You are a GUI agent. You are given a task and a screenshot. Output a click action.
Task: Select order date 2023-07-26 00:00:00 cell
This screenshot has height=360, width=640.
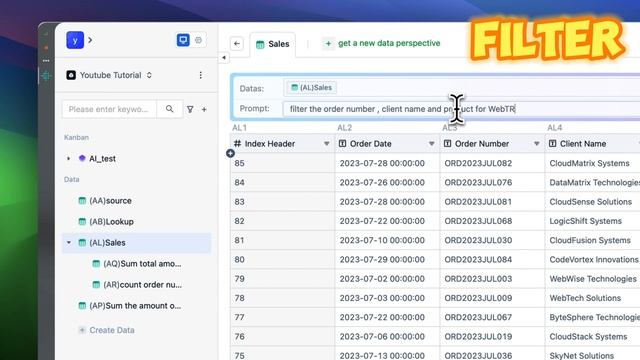pos(387,182)
